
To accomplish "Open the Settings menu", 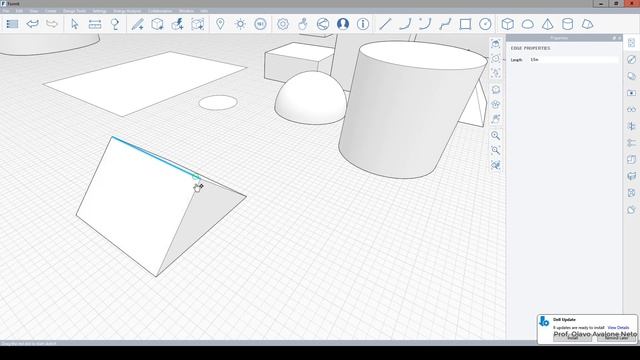I will (99, 11).
